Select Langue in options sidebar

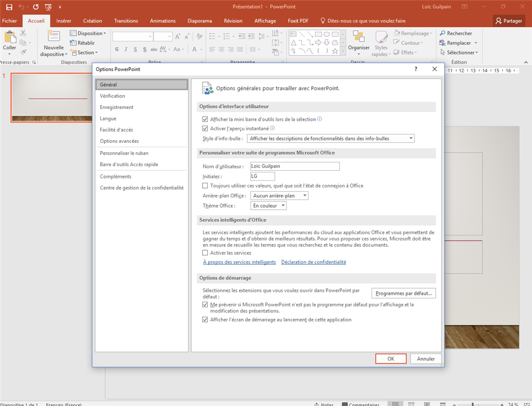point(141,118)
